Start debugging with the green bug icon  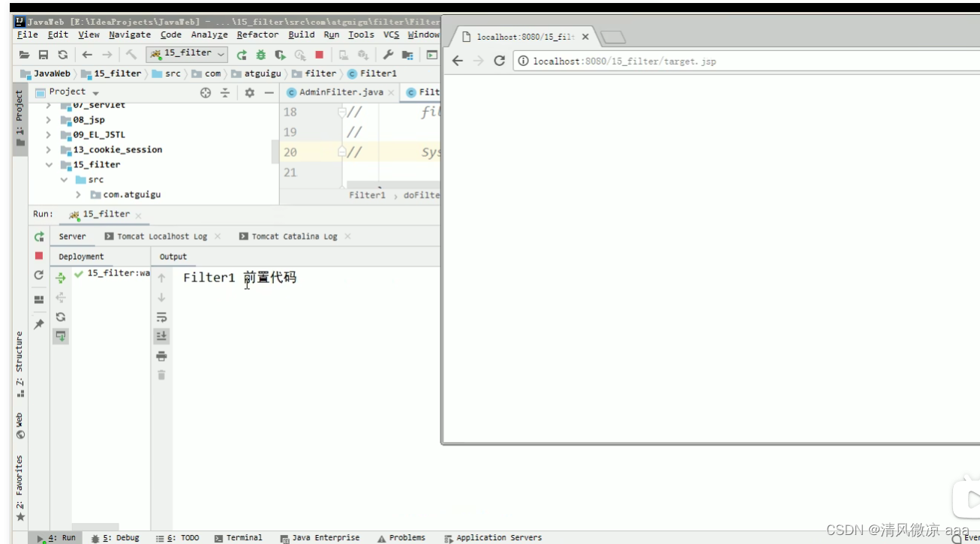tap(261, 55)
